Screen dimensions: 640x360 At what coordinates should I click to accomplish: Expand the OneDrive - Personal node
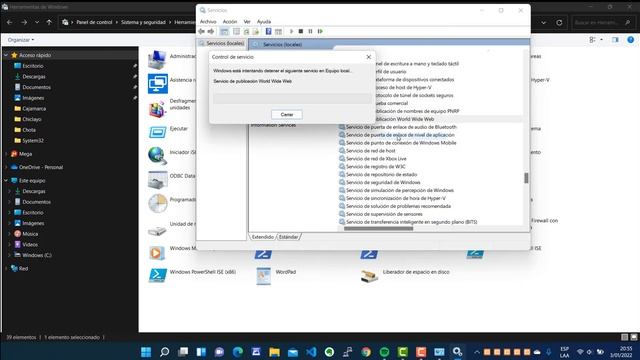6,167
